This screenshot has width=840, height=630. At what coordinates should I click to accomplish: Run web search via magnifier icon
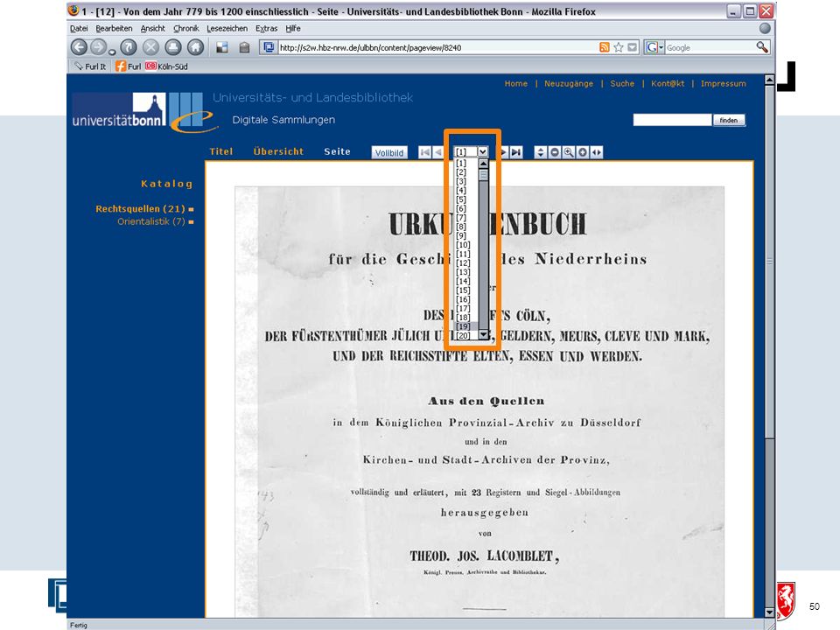tap(762, 47)
